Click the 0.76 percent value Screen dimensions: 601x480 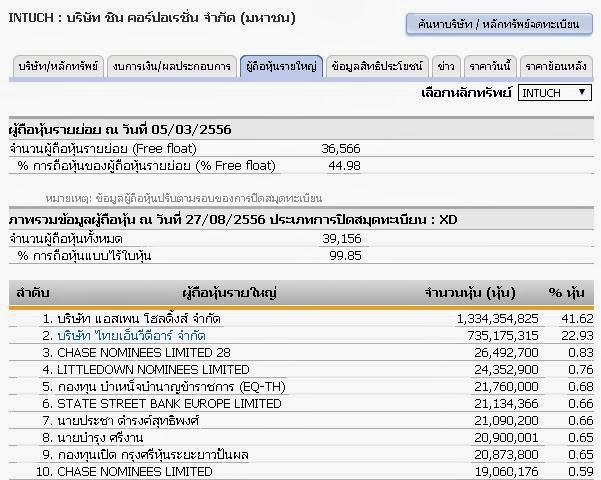point(581,370)
